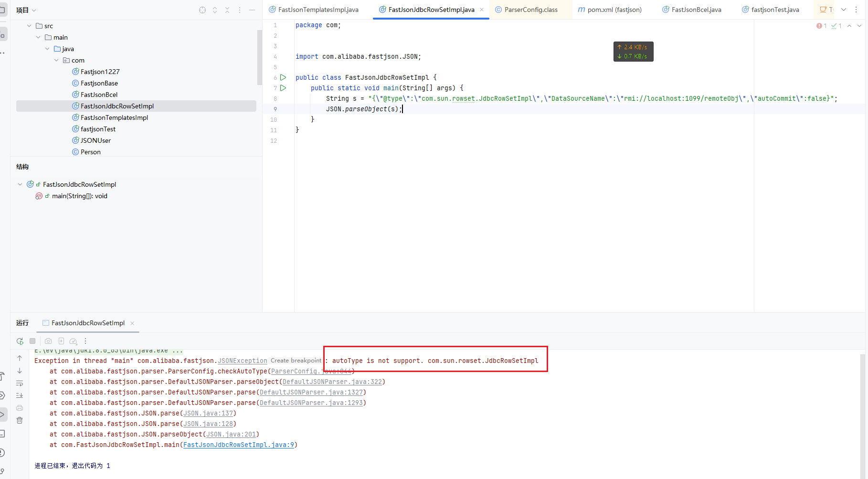Collapse the com package
This screenshot has height=479, width=868.
[x=56, y=60]
